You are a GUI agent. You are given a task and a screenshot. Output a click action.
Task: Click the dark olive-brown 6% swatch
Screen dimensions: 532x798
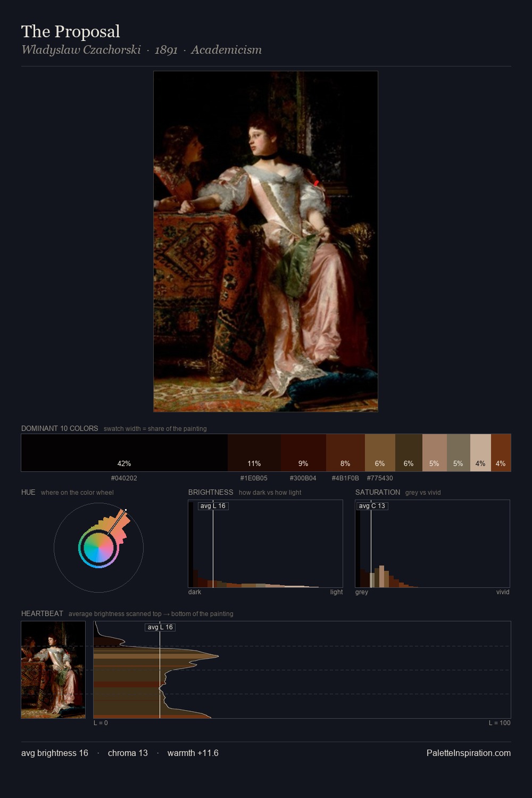coord(409,453)
